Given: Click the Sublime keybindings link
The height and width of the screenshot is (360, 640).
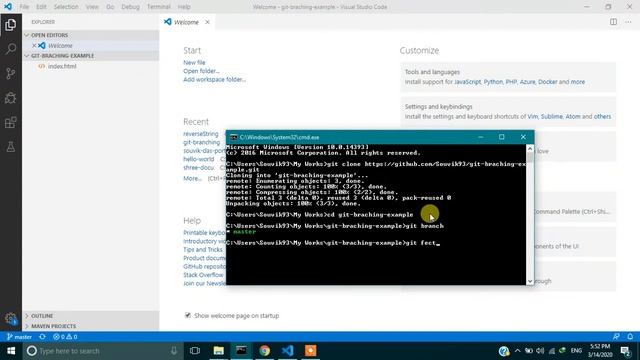Looking at the screenshot, I should coord(551,116).
